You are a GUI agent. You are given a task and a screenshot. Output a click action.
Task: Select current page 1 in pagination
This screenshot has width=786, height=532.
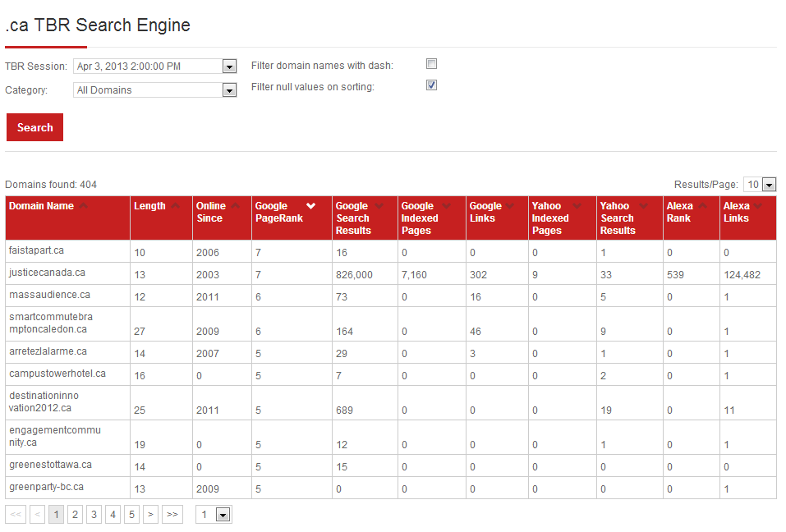pyautogui.click(x=56, y=515)
